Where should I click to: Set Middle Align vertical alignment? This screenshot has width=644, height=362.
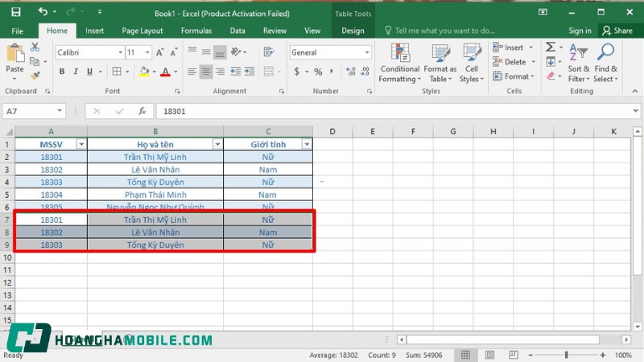[206, 51]
